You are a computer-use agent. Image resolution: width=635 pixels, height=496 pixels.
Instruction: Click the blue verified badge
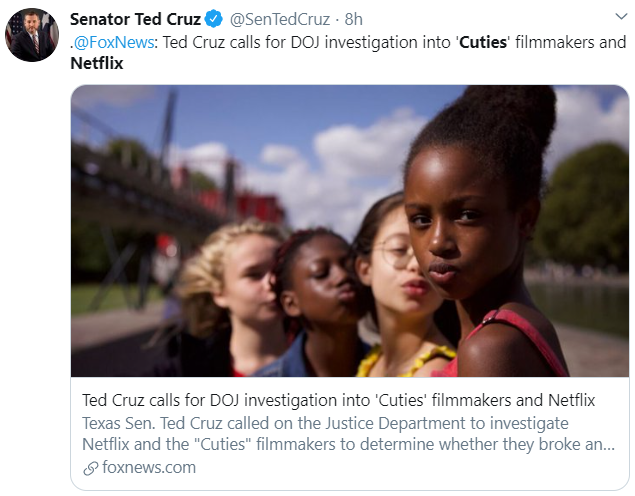tap(216, 18)
